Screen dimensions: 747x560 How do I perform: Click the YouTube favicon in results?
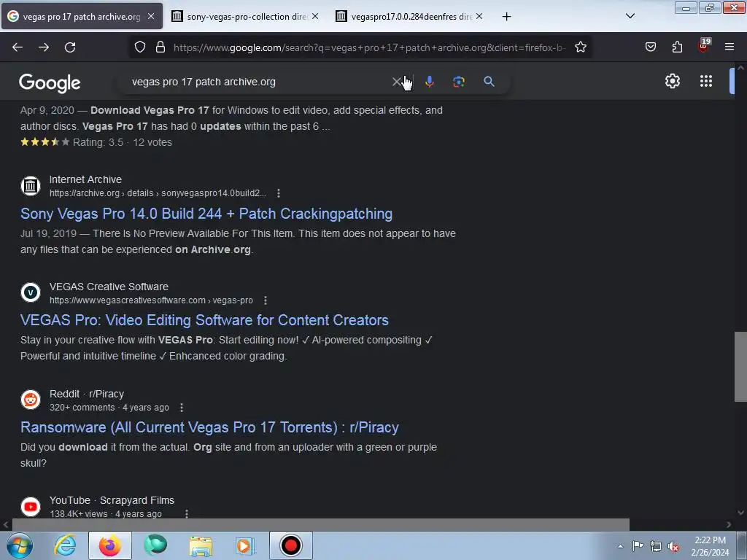(31, 507)
